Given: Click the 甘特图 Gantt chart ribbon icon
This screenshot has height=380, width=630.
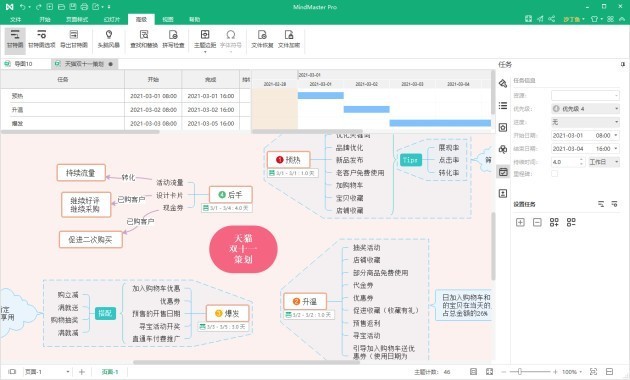Looking at the screenshot, I should (x=15, y=39).
